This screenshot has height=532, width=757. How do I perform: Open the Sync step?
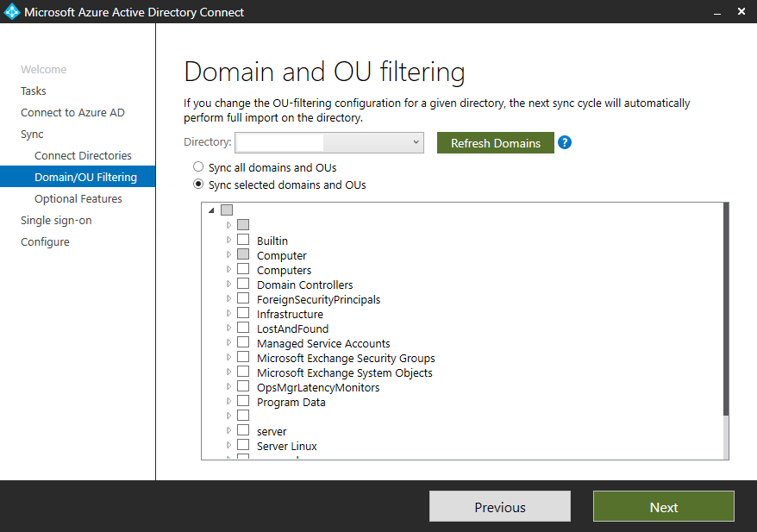coord(32,135)
